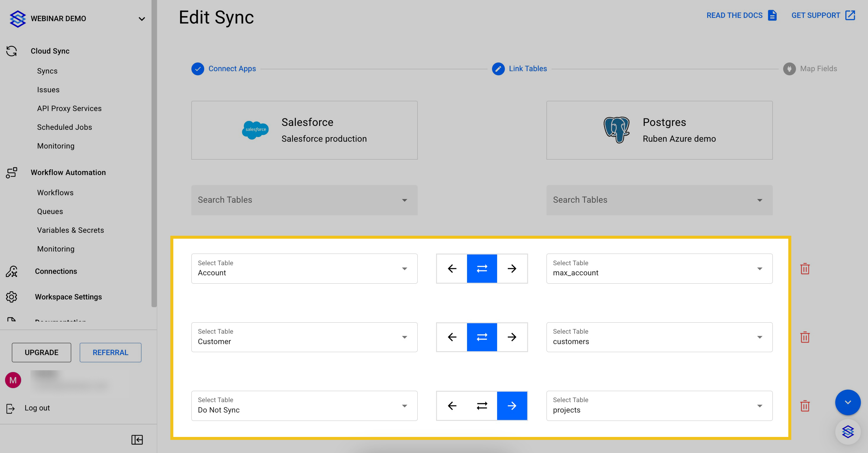Image resolution: width=868 pixels, height=453 pixels.
Task: Set Account row to left-arrow sync direction
Action: tap(452, 268)
